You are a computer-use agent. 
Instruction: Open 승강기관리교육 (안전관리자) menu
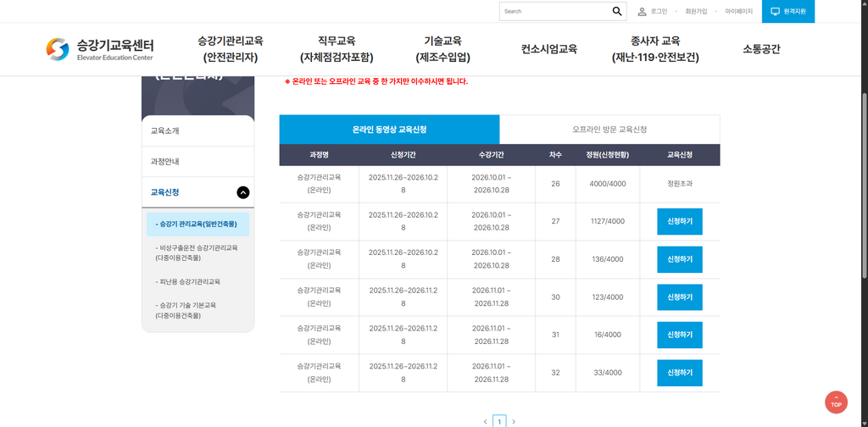click(x=231, y=49)
